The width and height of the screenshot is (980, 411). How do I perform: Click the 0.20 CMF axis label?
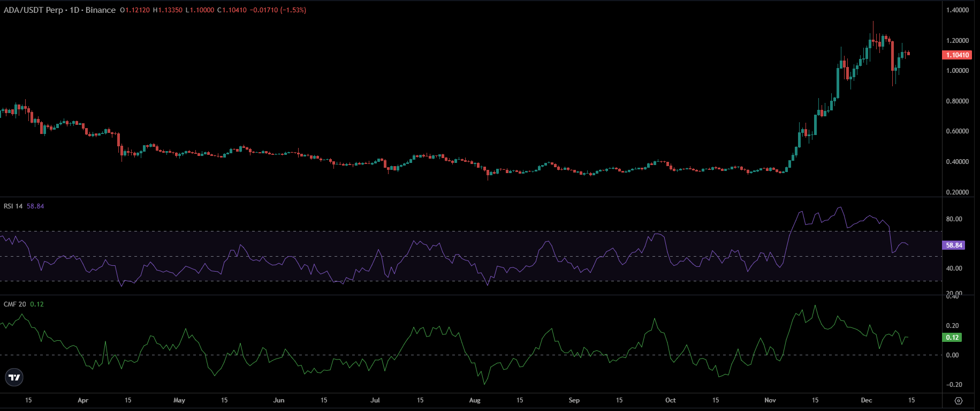[953, 326]
